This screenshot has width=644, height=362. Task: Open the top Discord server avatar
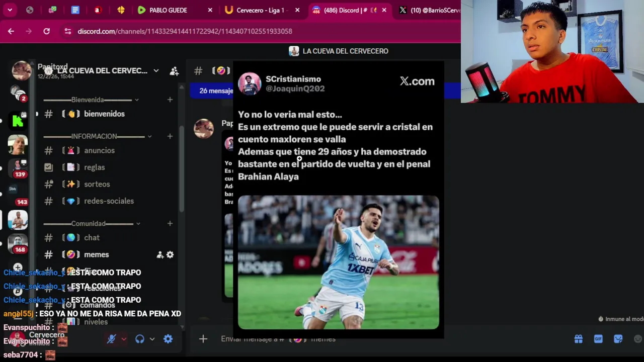point(21,70)
